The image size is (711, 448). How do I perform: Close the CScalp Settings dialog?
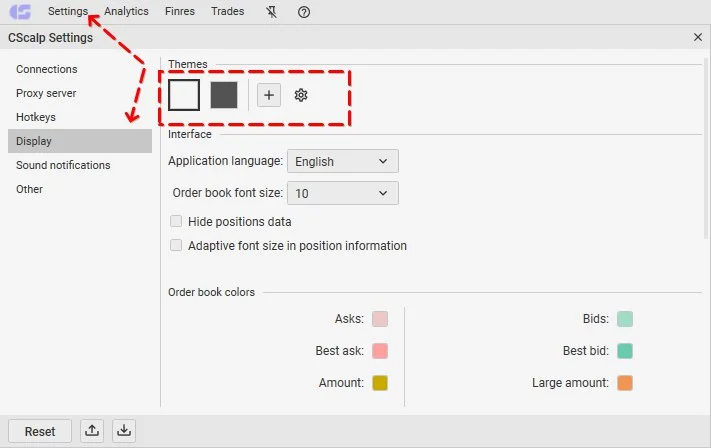click(697, 37)
